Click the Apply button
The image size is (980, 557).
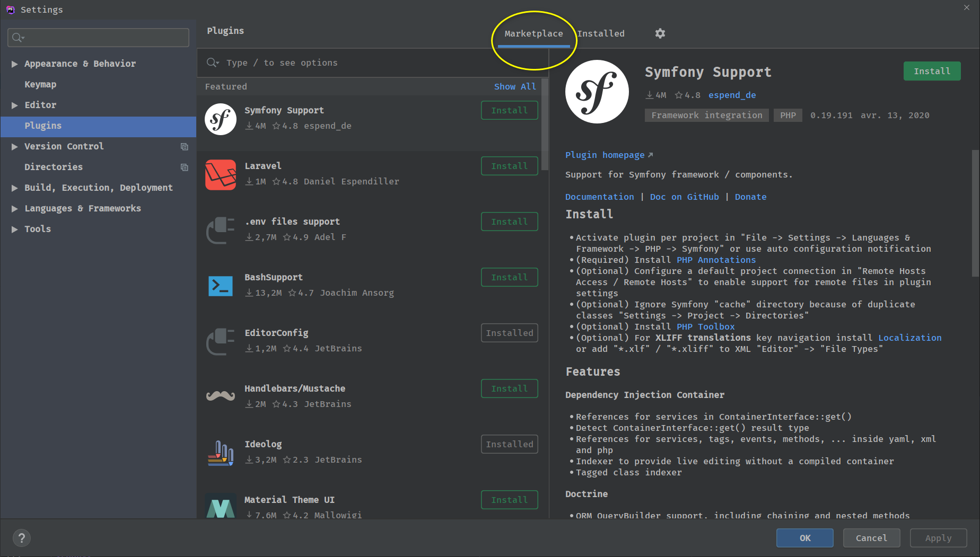[x=938, y=538]
